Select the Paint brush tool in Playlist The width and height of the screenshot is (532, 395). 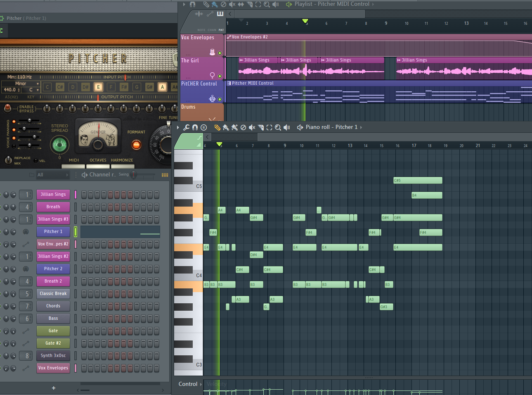coord(215,4)
